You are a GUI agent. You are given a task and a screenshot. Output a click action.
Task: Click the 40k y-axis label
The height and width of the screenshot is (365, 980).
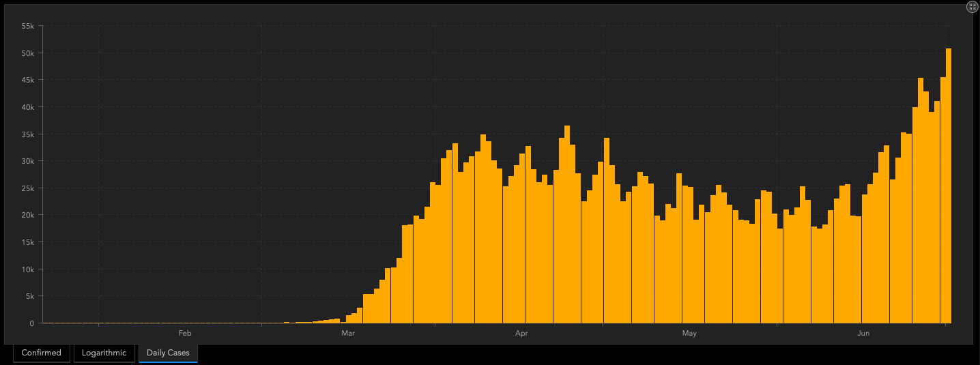tap(28, 107)
